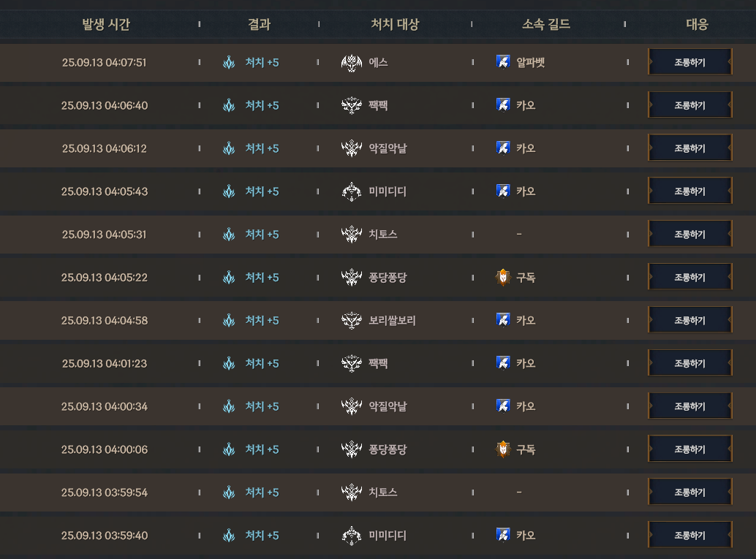Click the blue flame kill icon in the 04:01:23 row
The image size is (756, 559).
point(229,363)
